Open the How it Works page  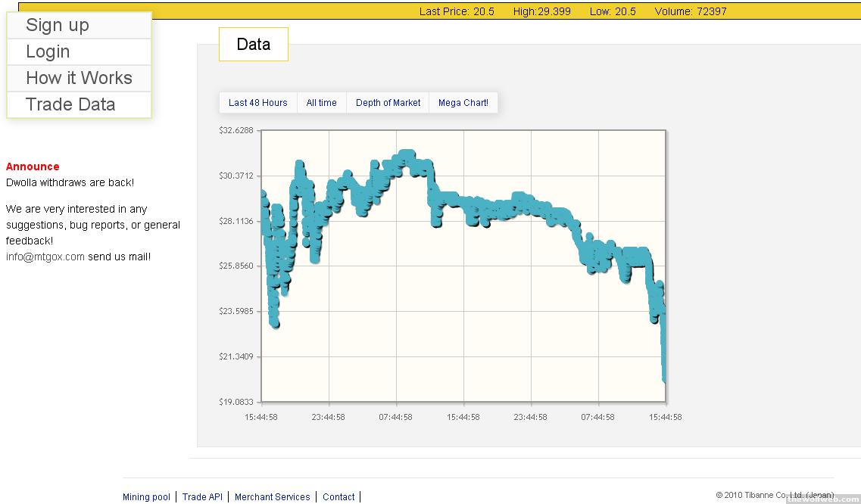(x=79, y=78)
